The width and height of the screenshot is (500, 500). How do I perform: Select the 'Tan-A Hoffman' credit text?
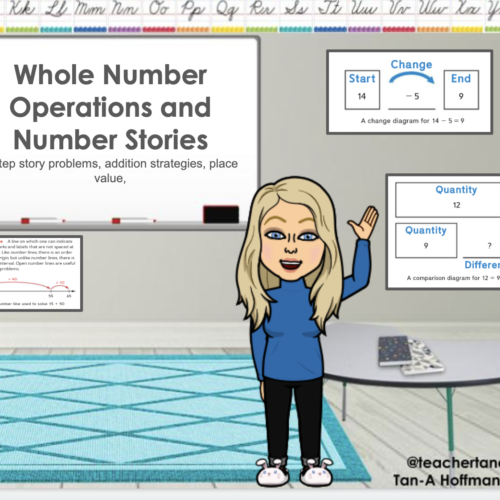(x=446, y=480)
